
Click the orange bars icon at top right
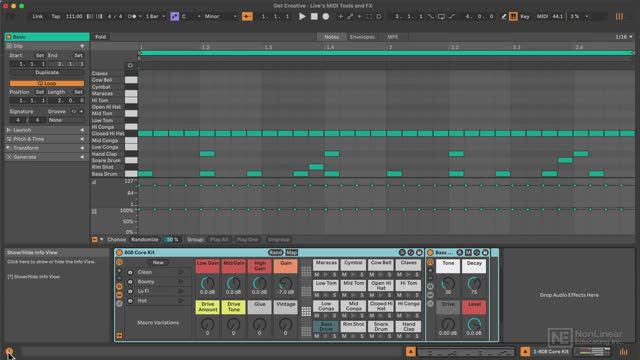[x=619, y=16]
